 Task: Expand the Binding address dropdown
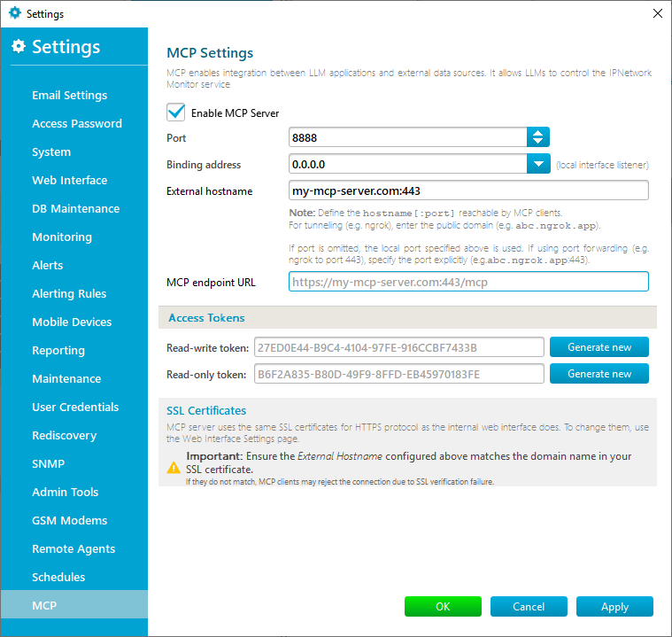pos(538,164)
